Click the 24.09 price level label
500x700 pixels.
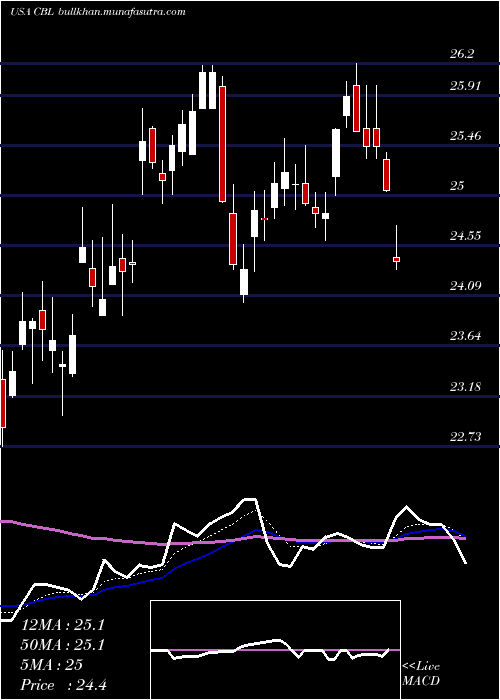(465, 285)
